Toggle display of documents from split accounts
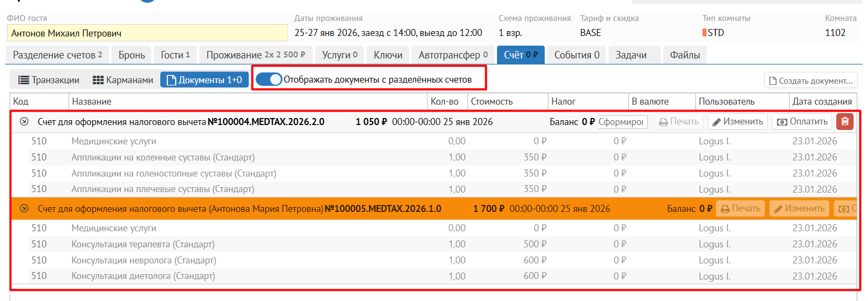The width and height of the screenshot is (868, 301). coord(269,79)
